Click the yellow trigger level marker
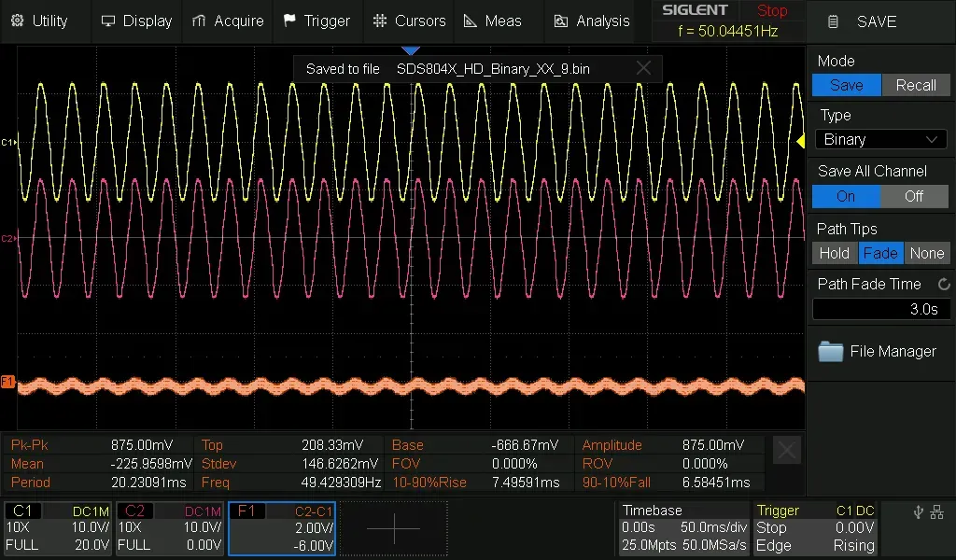Viewport: 956px width, 560px height. tap(799, 141)
